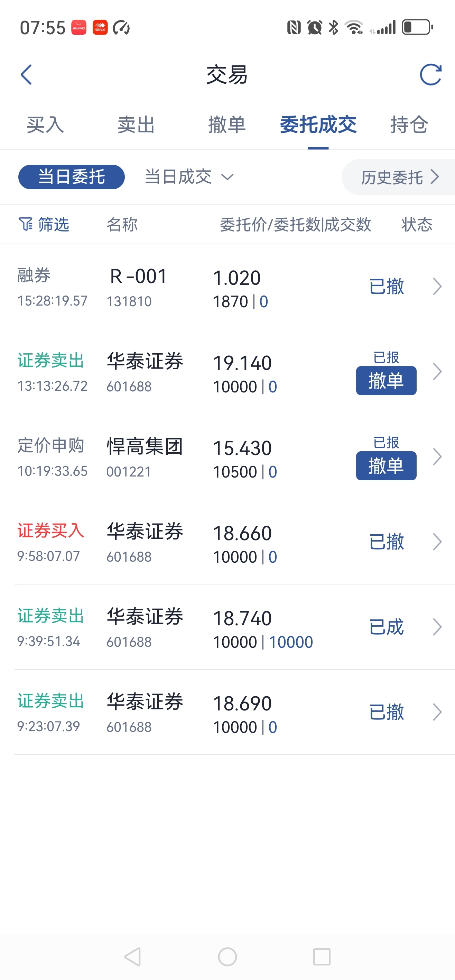This screenshot has width=455, height=980.
Task: Cancel the 悍高集团 subscription order
Action: click(x=386, y=466)
